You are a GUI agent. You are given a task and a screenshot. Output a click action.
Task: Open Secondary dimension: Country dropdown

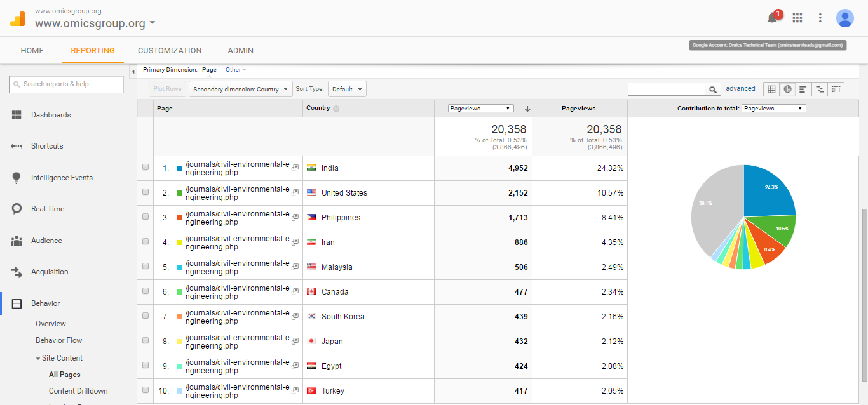(240, 89)
